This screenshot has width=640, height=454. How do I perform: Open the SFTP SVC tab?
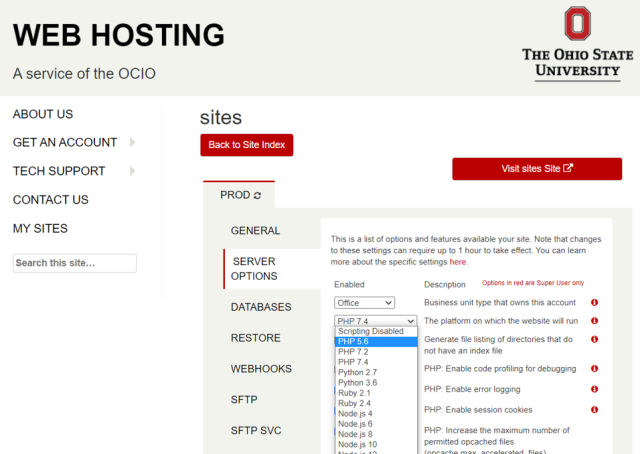(256, 431)
